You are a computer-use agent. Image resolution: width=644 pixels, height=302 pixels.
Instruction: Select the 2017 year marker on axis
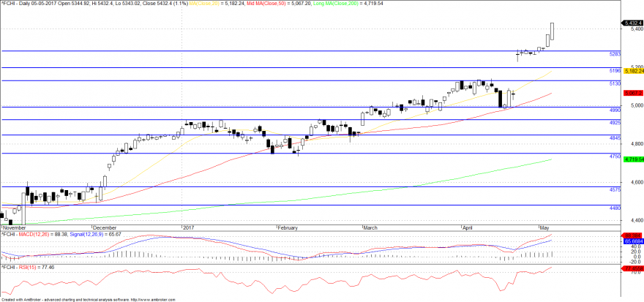187,227
